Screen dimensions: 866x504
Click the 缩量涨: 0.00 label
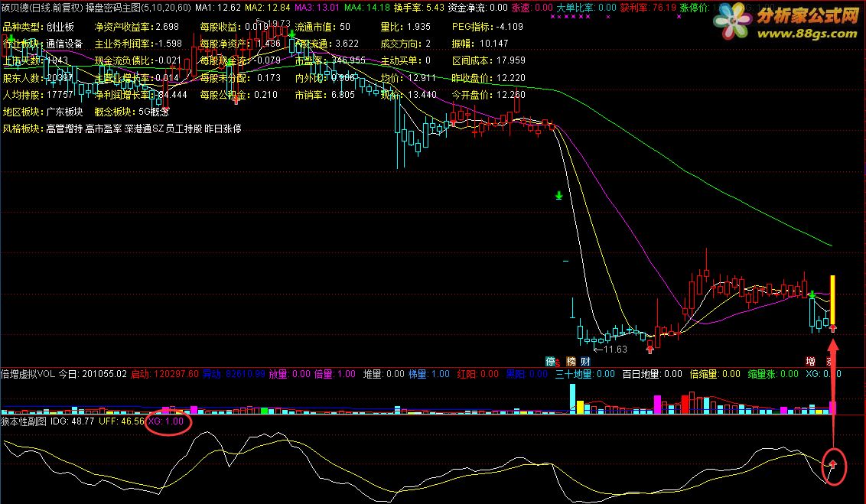(773, 374)
